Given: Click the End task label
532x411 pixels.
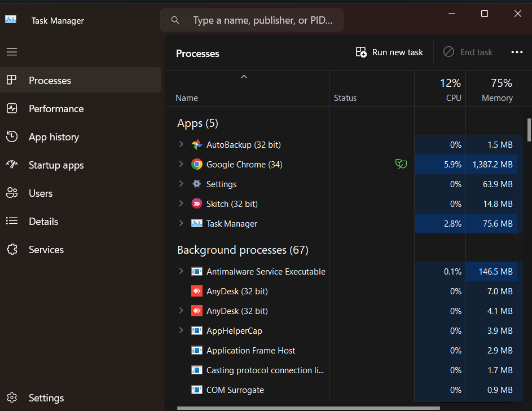Looking at the screenshot, I should click(x=476, y=52).
